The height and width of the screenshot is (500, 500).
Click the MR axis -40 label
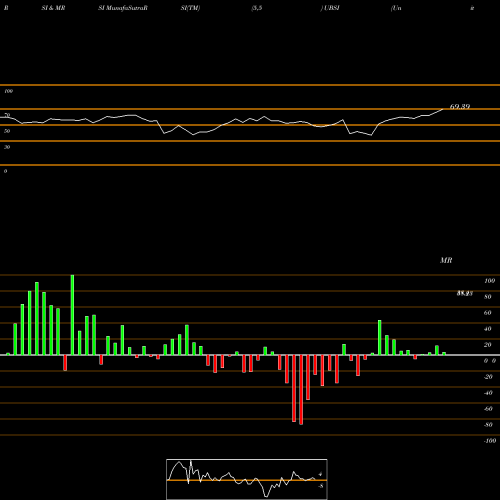click(x=488, y=393)
